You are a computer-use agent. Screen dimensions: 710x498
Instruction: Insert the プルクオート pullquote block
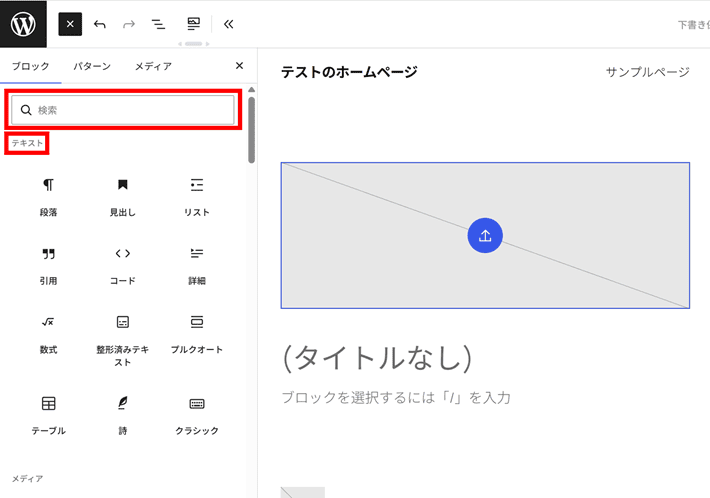click(197, 334)
